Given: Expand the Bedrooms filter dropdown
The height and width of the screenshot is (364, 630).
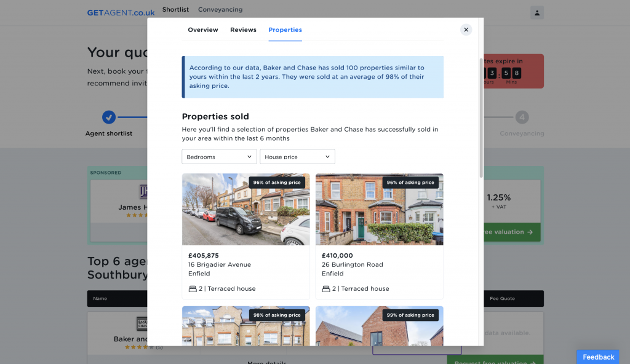Looking at the screenshot, I should click(219, 157).
